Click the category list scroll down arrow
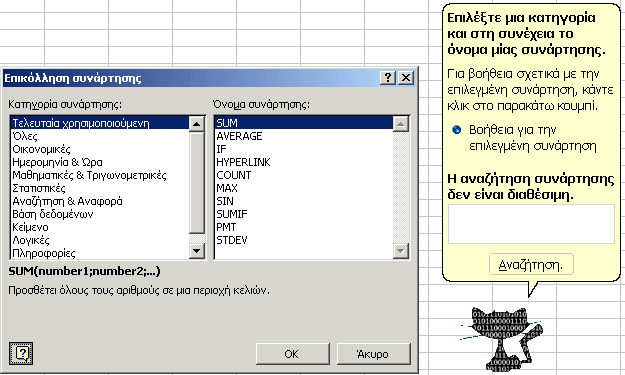Image resolution: width=625 pixels, height=375 pixels. click(x=196, y=251)
